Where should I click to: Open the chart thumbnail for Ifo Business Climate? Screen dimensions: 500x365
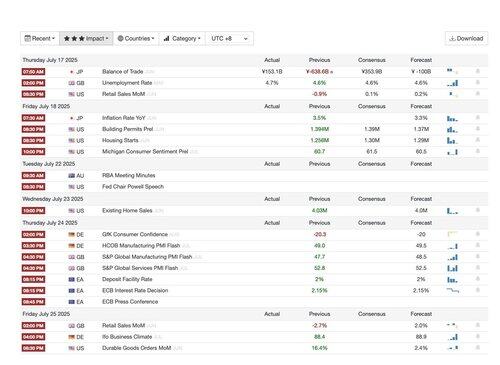(452, 337)
